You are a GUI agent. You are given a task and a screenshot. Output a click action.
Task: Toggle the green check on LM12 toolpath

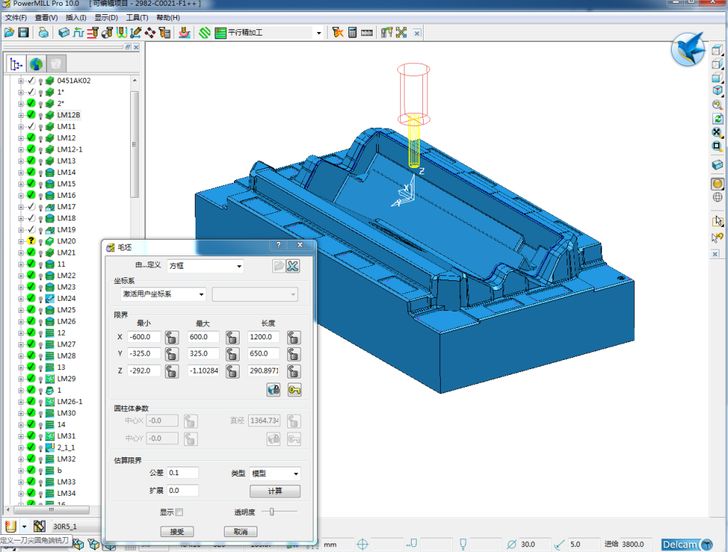pos(31,137)
